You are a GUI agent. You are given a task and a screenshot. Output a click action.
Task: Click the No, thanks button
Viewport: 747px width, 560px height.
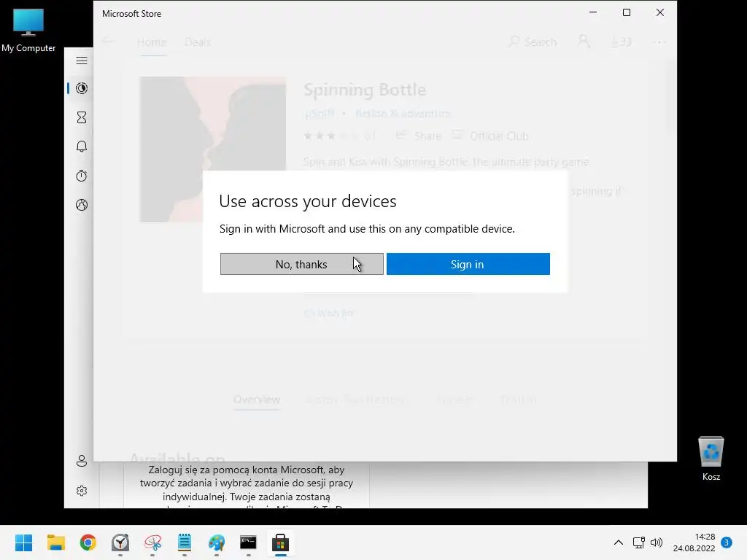point(301,264)
